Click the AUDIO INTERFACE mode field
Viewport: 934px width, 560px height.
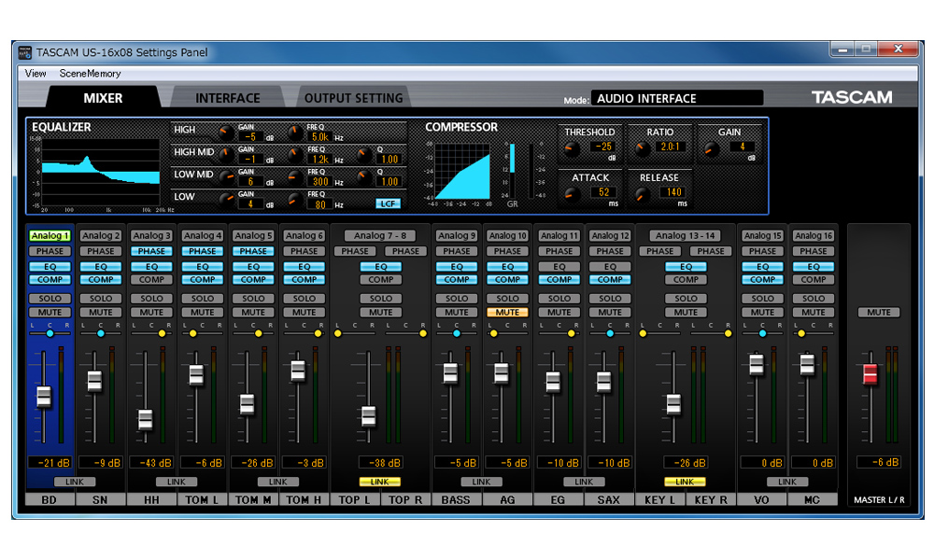[676, 98]
